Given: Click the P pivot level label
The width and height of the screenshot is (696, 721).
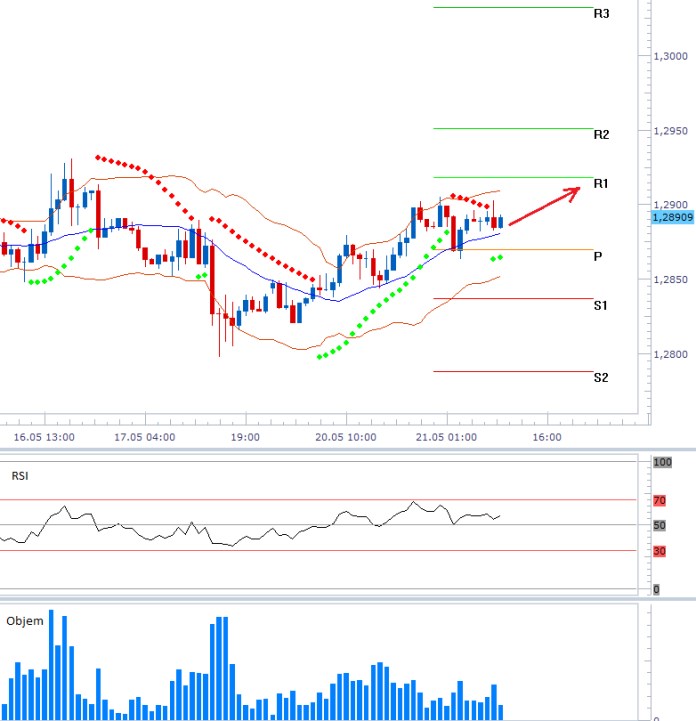Looking at the screenshot, I should tap(598, 257).
